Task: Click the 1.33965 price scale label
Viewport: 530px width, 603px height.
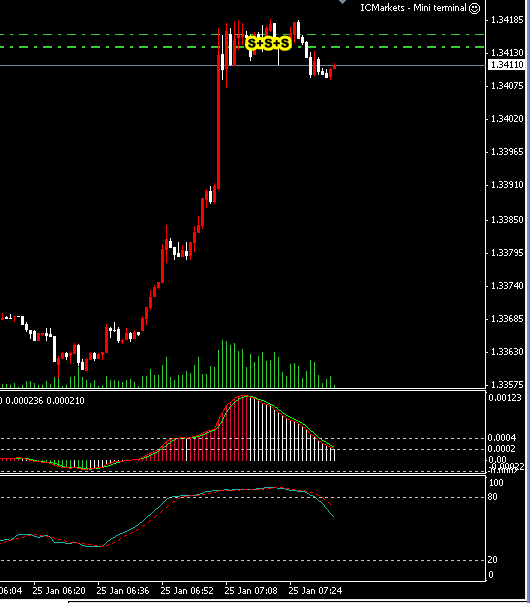Action: (x=507, y=152)
